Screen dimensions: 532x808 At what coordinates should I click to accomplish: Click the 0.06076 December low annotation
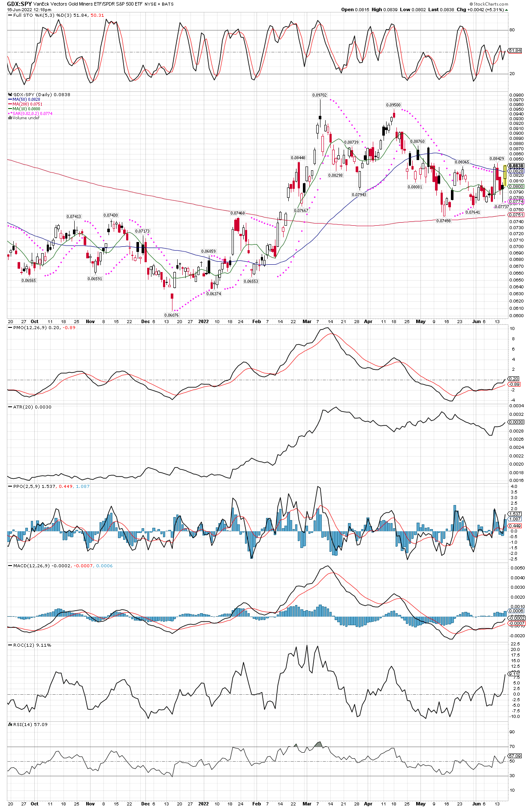coord(172,315)
